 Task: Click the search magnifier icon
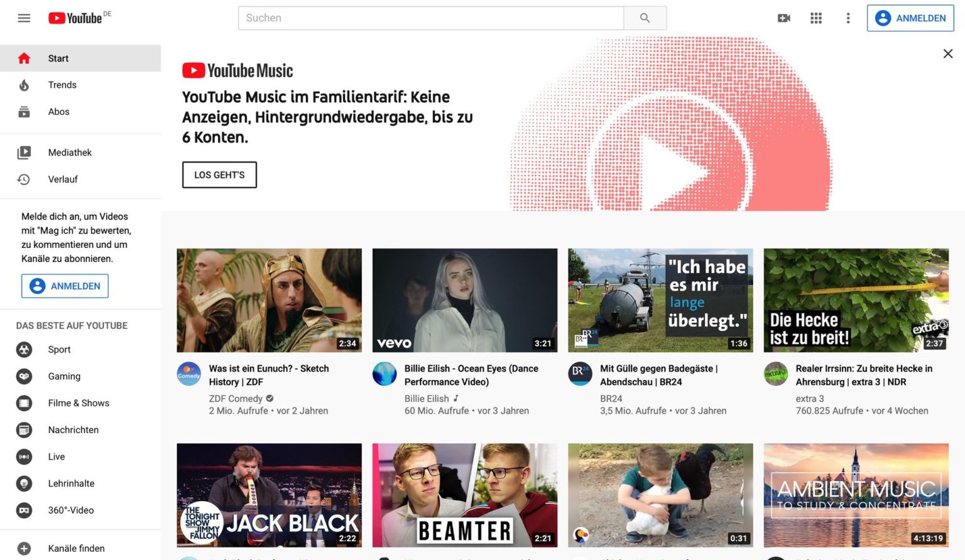pyautogui.click(x=645, y=18)
